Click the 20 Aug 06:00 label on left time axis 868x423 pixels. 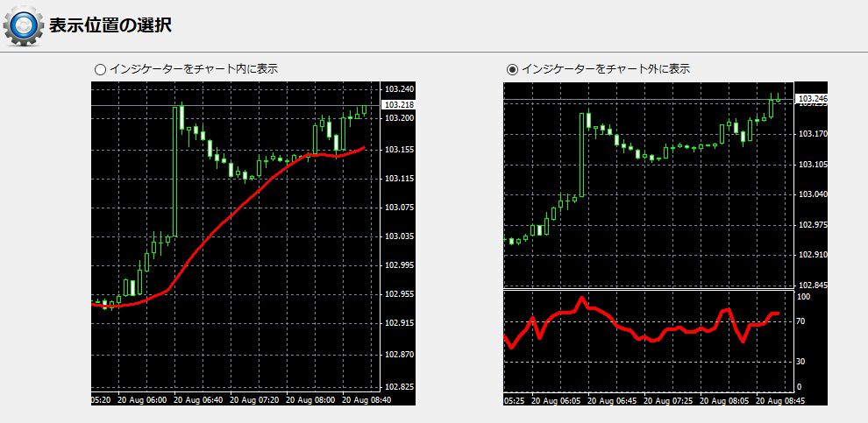click(142, 399)
